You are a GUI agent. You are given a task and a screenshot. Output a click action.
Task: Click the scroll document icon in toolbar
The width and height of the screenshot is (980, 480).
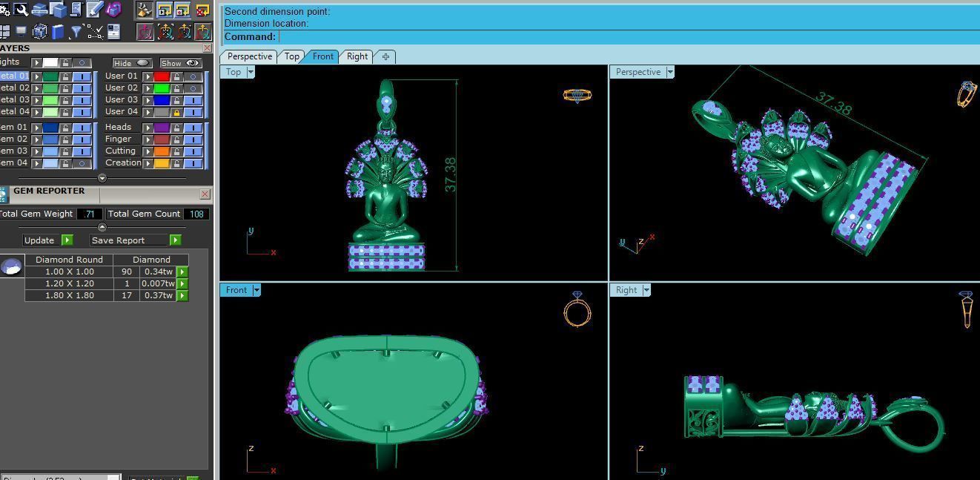tap(76, 10)
